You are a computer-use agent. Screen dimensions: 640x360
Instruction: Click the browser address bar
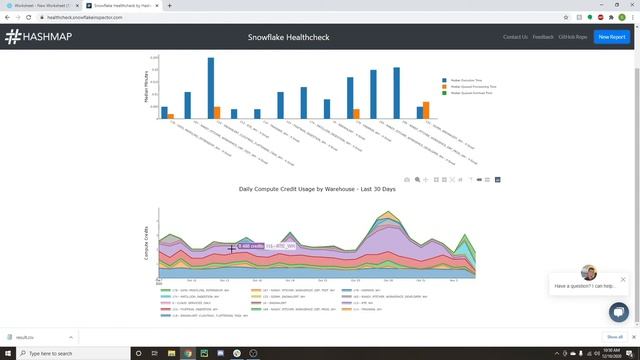pyautogui.click(x=302, y=17)
